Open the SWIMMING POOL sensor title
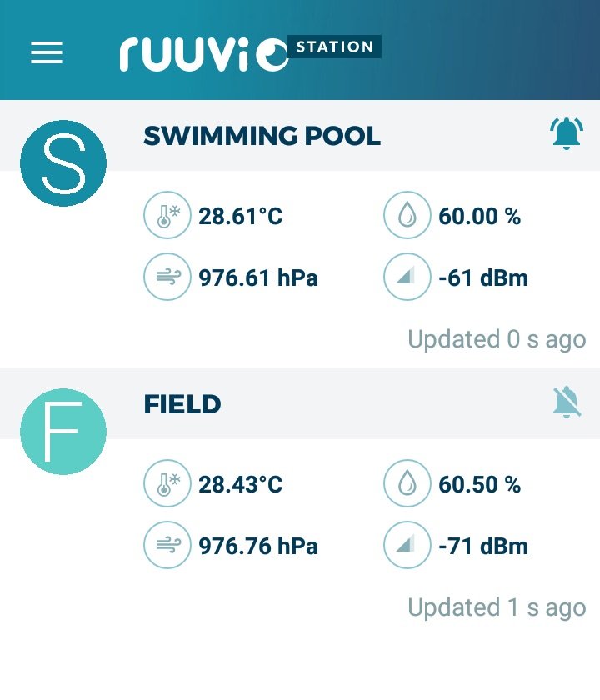This screenshot has height=700, width=600. click(262, 136)
